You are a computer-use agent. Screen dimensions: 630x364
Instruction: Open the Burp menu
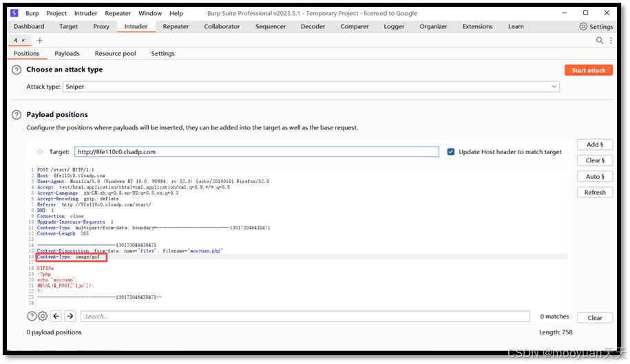pos(32,13)
